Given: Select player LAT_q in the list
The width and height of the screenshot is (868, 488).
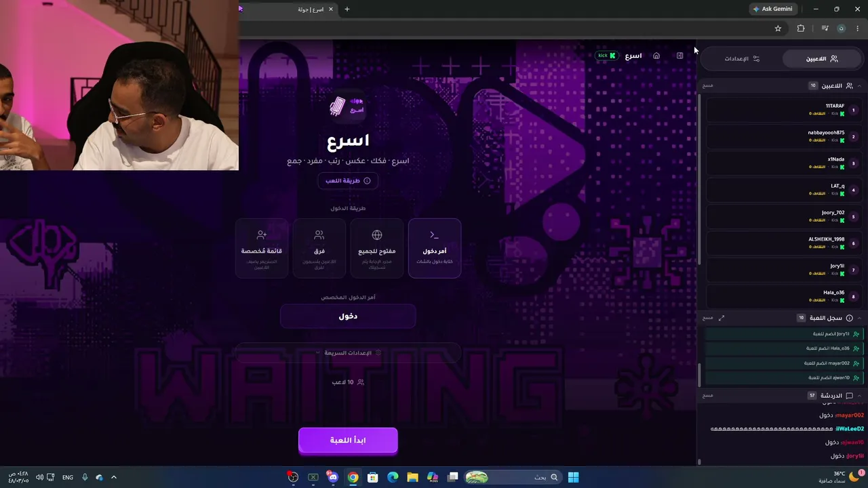Looking at the screenshot, I should (x=783, y=190).
